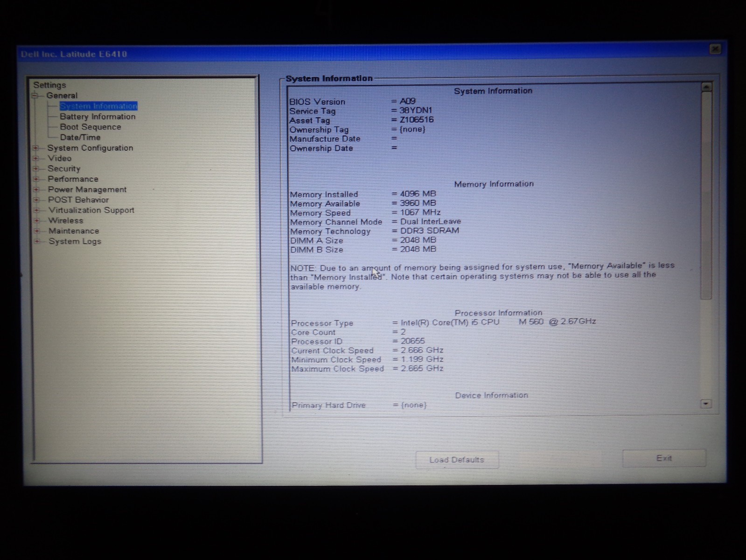746x560 pixels.
Task: Select System Information in the tree
Action: coord(98,106)
